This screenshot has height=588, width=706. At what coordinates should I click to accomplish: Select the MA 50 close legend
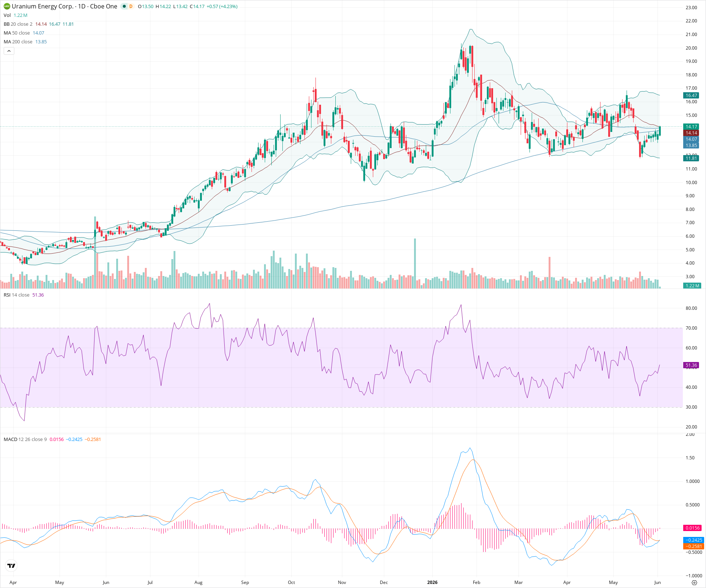(x=17, y=33)
